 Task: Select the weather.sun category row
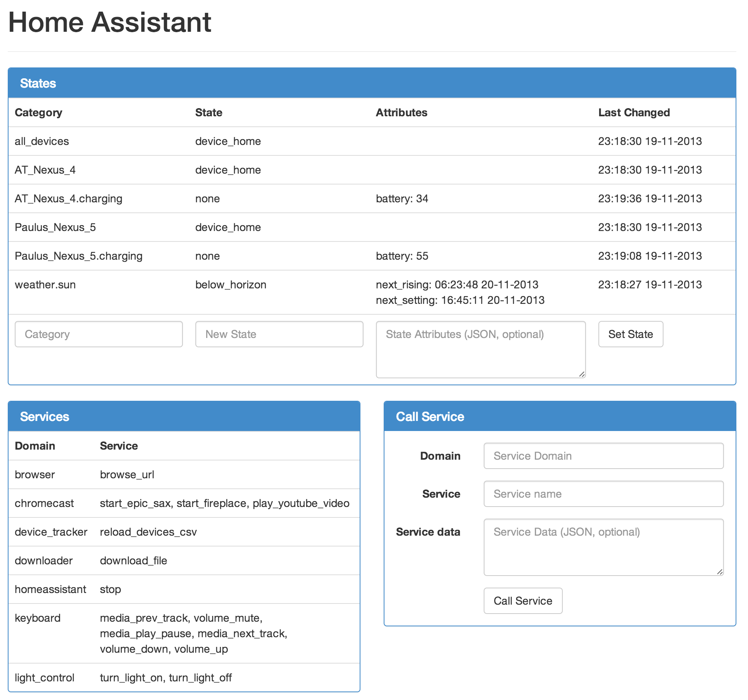point(45,285)
